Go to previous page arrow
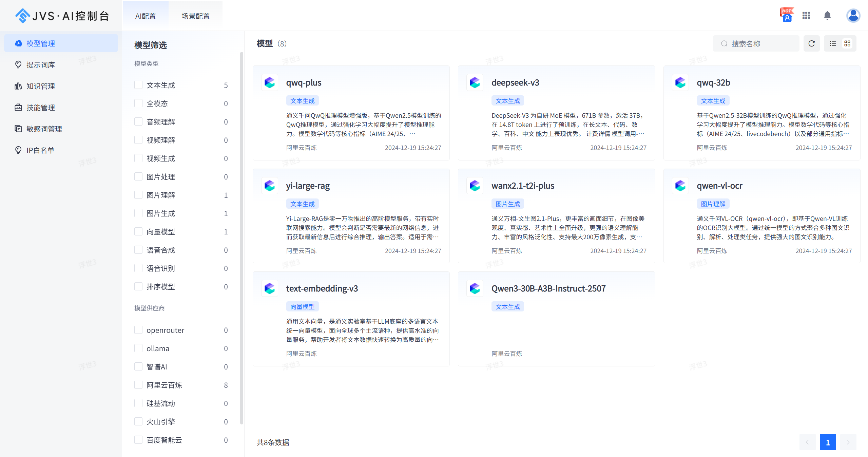The height and width of the screenshot is (457, 868). tap(807, 442)
